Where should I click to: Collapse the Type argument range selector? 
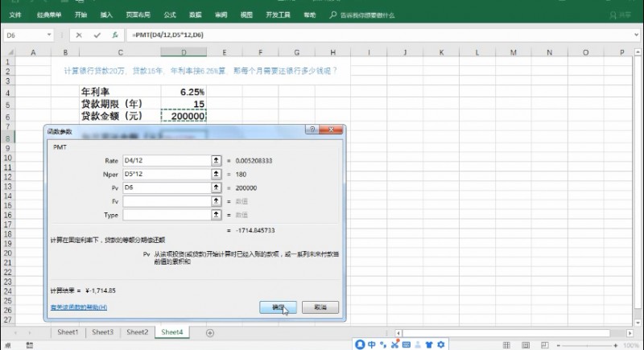[216, 215]
